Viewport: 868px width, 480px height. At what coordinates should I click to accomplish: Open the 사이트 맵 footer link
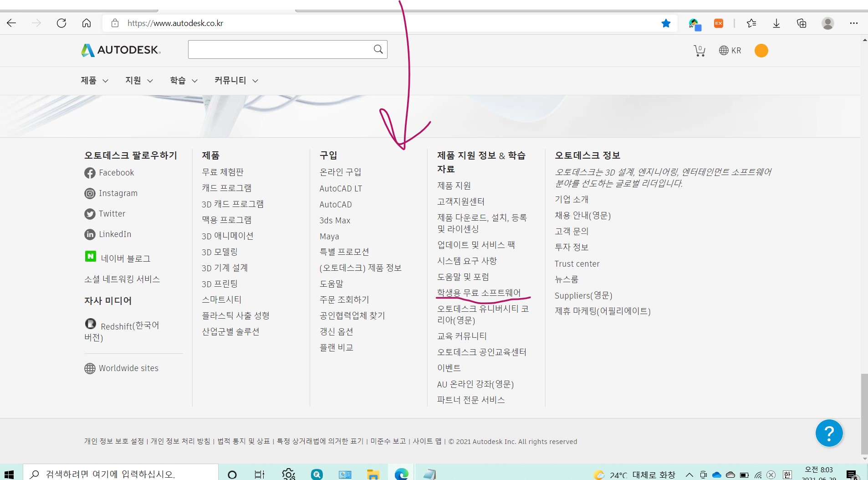point(427,441)
